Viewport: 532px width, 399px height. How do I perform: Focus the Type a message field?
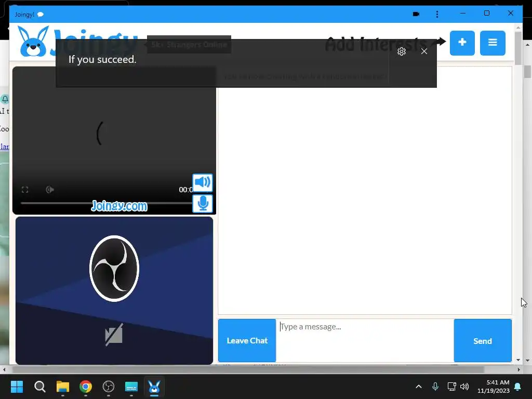tap(365, 341)
